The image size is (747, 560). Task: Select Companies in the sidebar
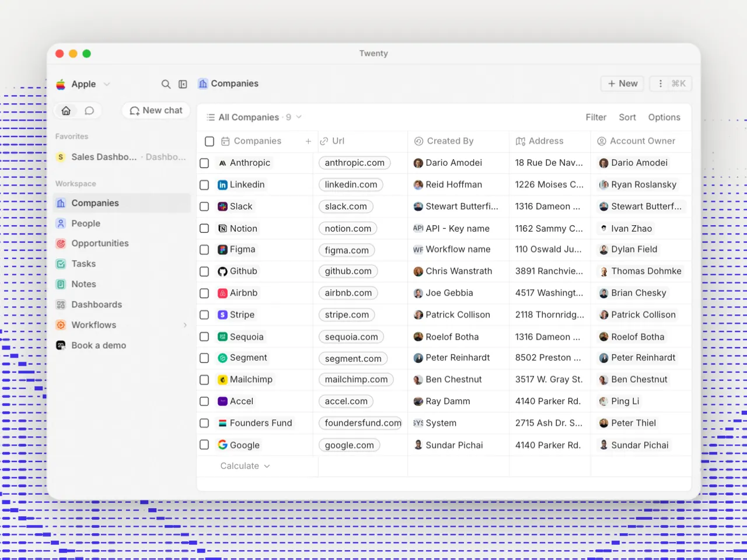(x=122, y=203)
